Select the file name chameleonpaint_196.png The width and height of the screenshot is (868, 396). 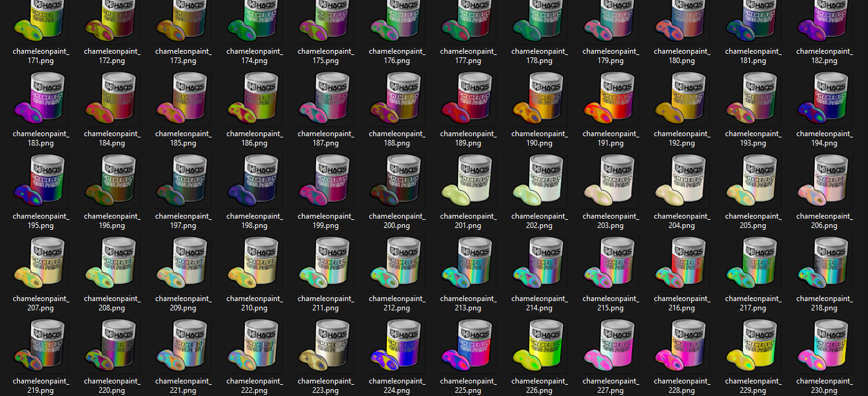[112, 221]
